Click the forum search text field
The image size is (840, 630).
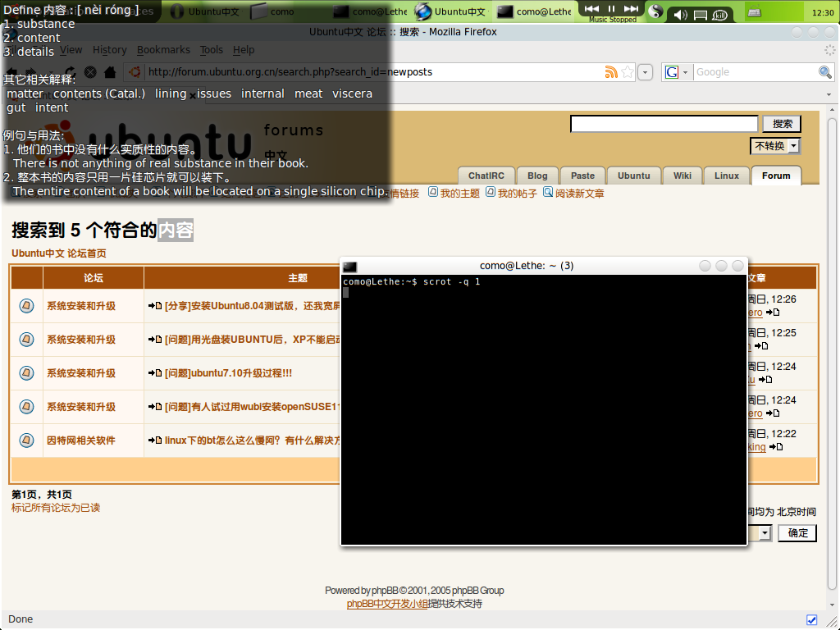(664, 124)
